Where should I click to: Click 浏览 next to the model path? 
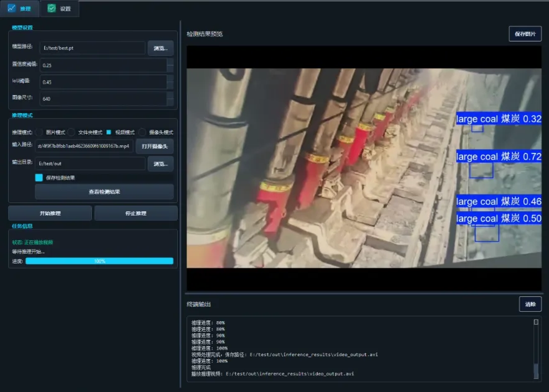160,48
